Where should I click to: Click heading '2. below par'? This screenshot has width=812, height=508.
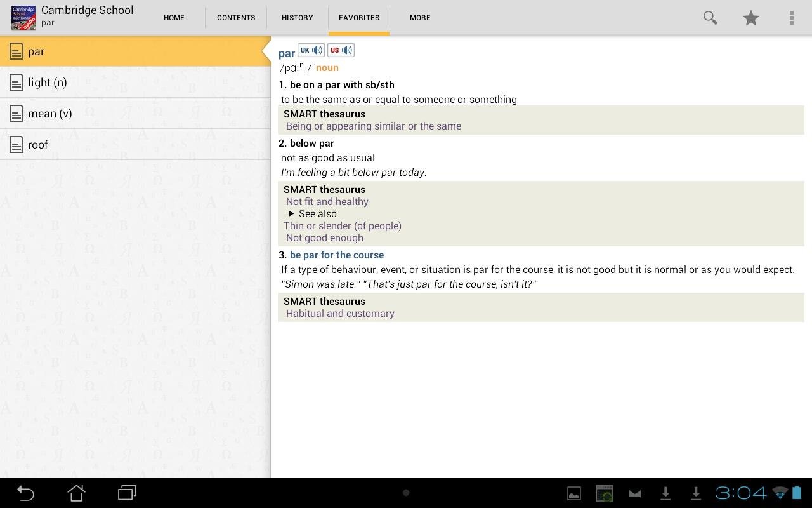tap(306, 143)
